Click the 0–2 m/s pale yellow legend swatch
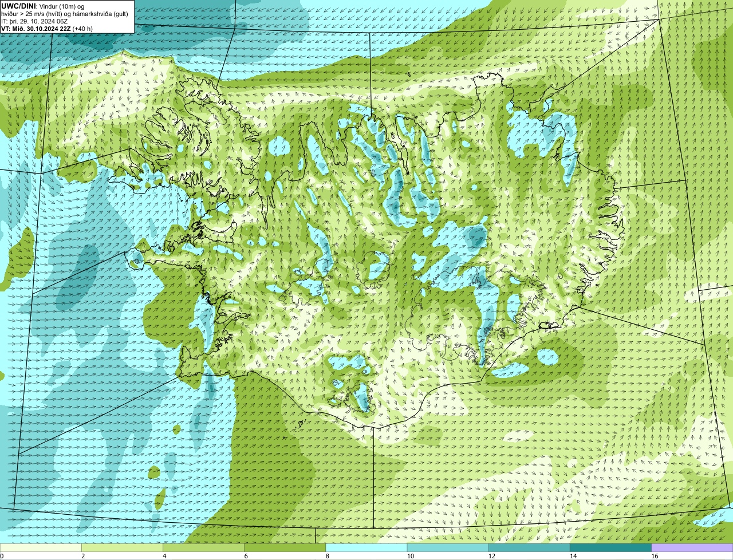The image size is (733, 560). pos(41,547)
